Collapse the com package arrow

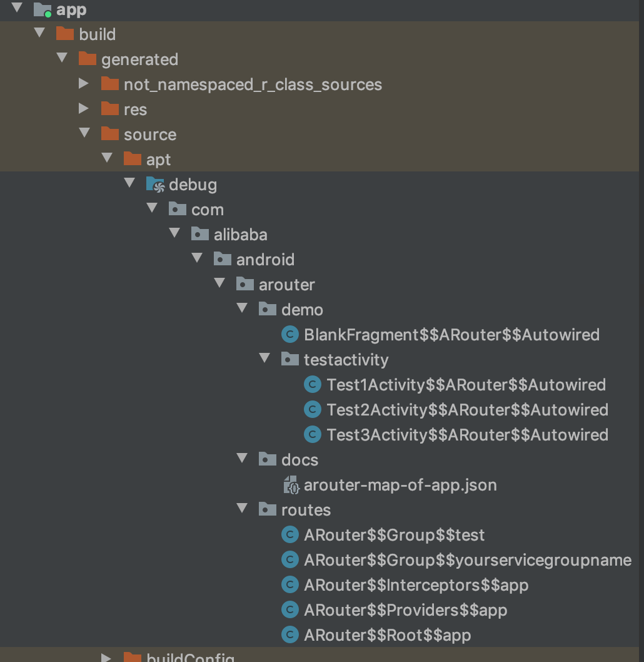coord(152,207)
